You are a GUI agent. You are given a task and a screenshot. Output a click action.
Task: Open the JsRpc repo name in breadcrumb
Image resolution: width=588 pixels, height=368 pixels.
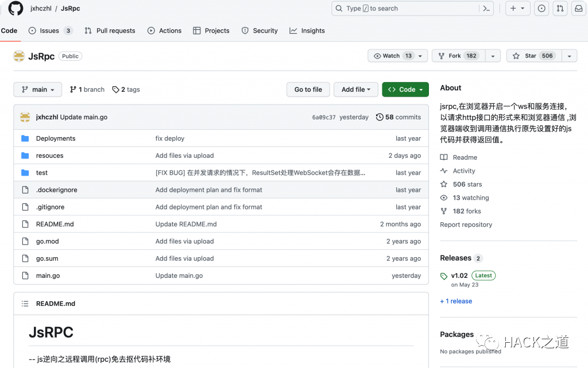click(x=71, y=8)
